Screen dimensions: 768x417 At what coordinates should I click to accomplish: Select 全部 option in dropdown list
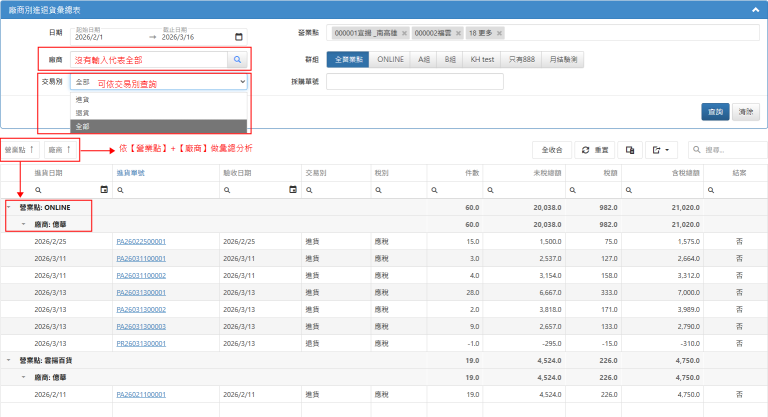coord(82,126)
